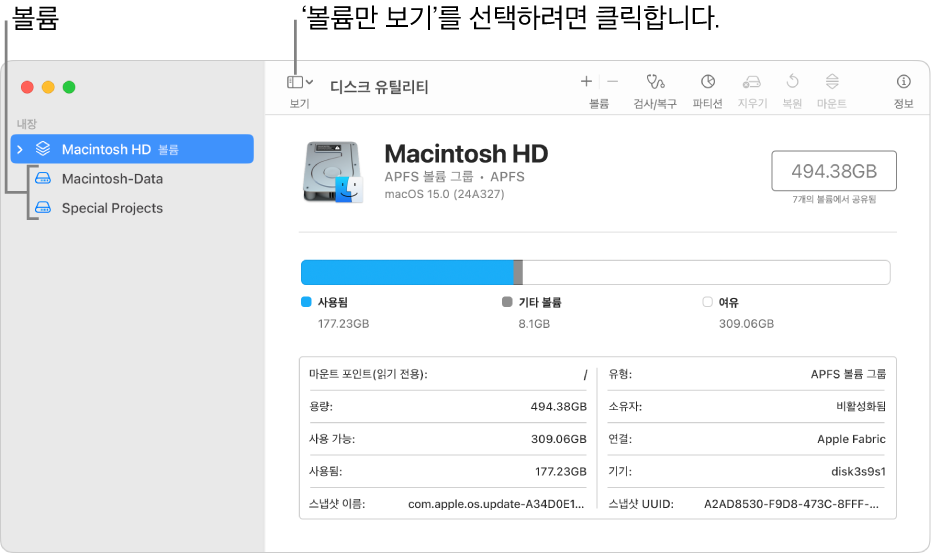Click the 마운트 mount icon
This screenshot has height=556, width=931.
(832, 81)
